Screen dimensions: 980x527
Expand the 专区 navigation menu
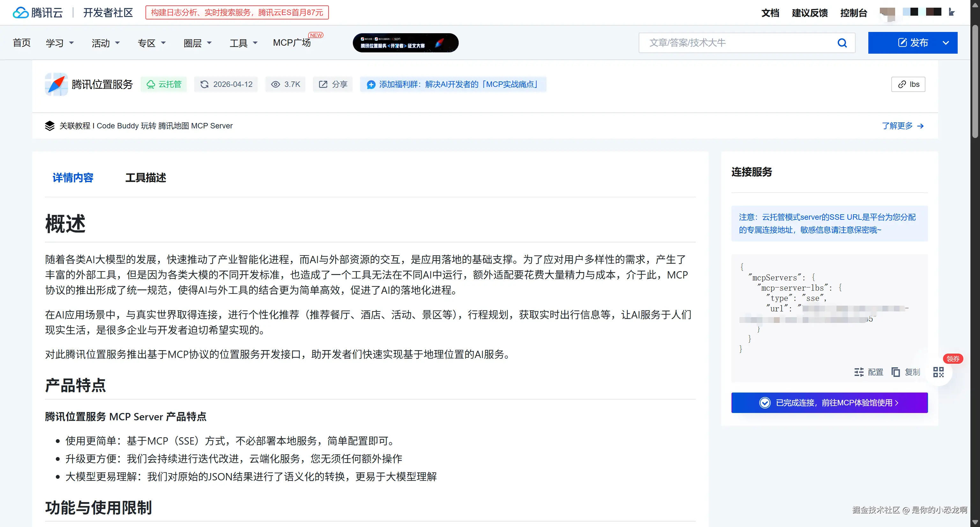coord(152,43)
